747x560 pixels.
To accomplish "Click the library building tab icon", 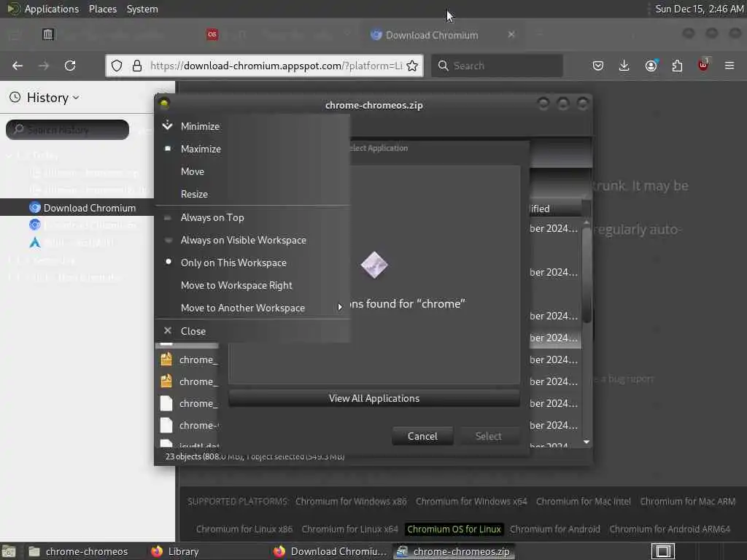I will tap(47, 34).
